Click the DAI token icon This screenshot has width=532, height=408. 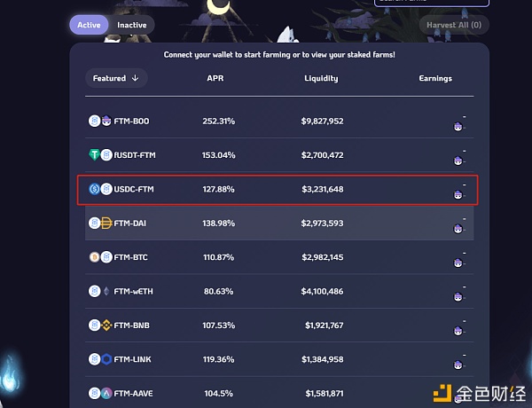[x=106, y=223]
